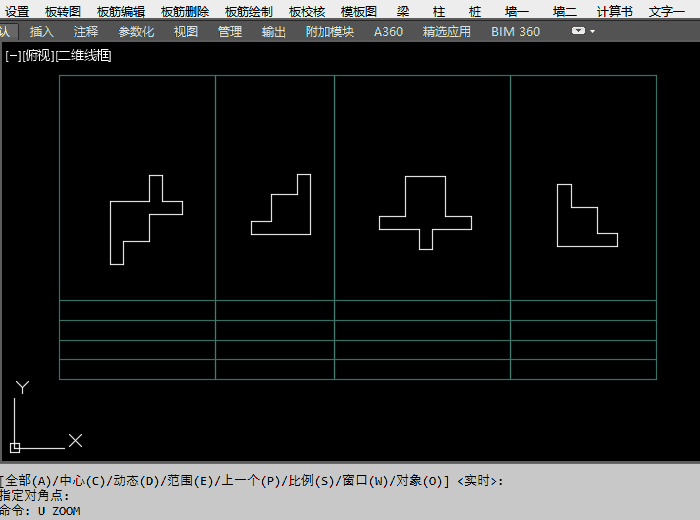The width and height of the screenshot is (700, 520).
Task: Open the 墙二 menu
Action: [x=565, y=11]
